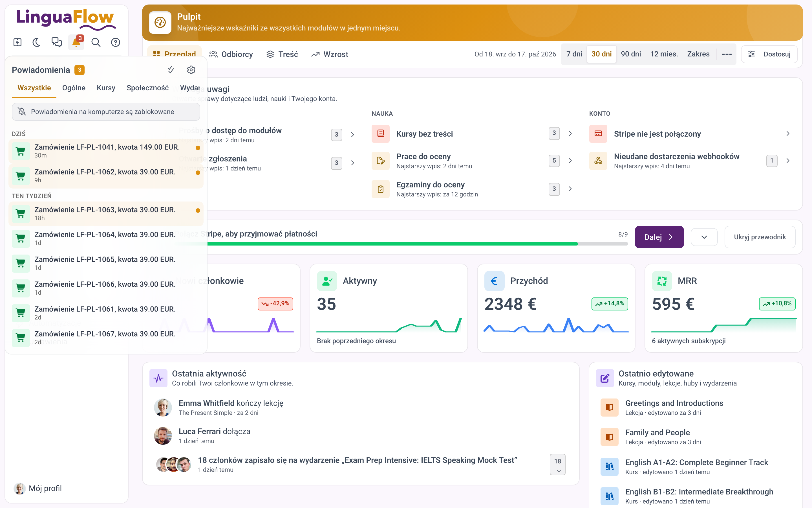
Task: Open the Wzrost tab
Action: 330,54
